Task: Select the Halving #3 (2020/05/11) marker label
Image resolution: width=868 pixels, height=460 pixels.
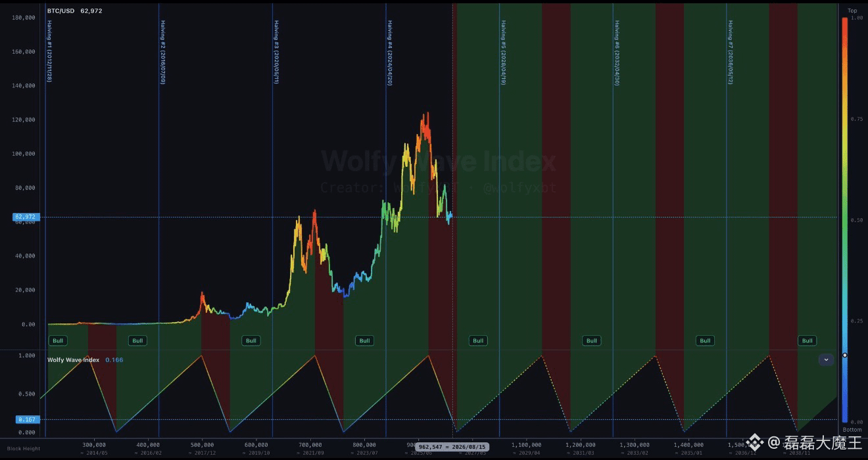Action: [x=276, y=51]
